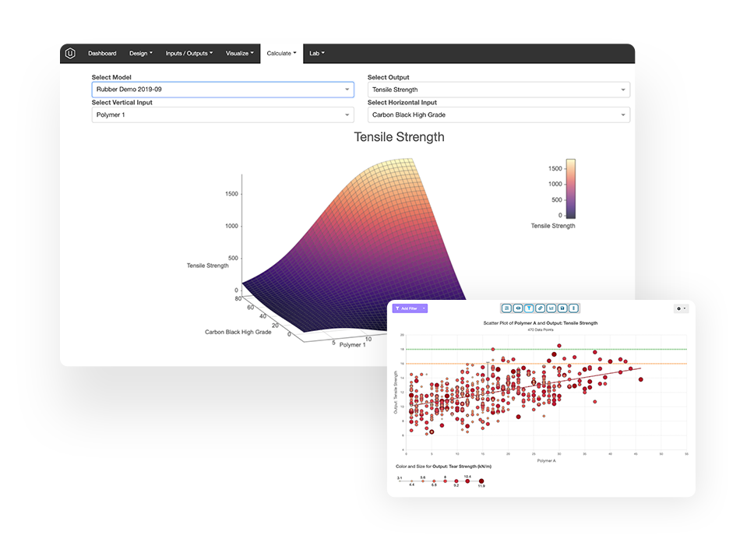Click the 'Carbon Black High Grade' axis label

click(238, 332)
